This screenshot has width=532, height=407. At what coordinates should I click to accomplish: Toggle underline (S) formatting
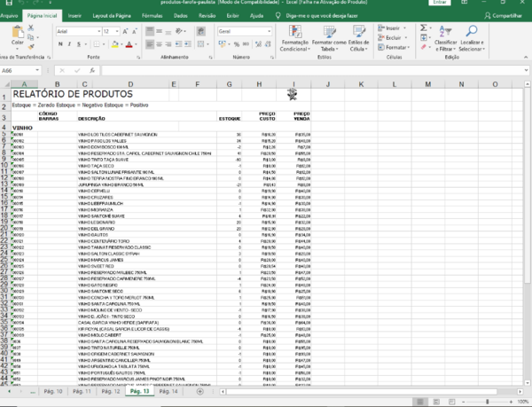[79, 44]
